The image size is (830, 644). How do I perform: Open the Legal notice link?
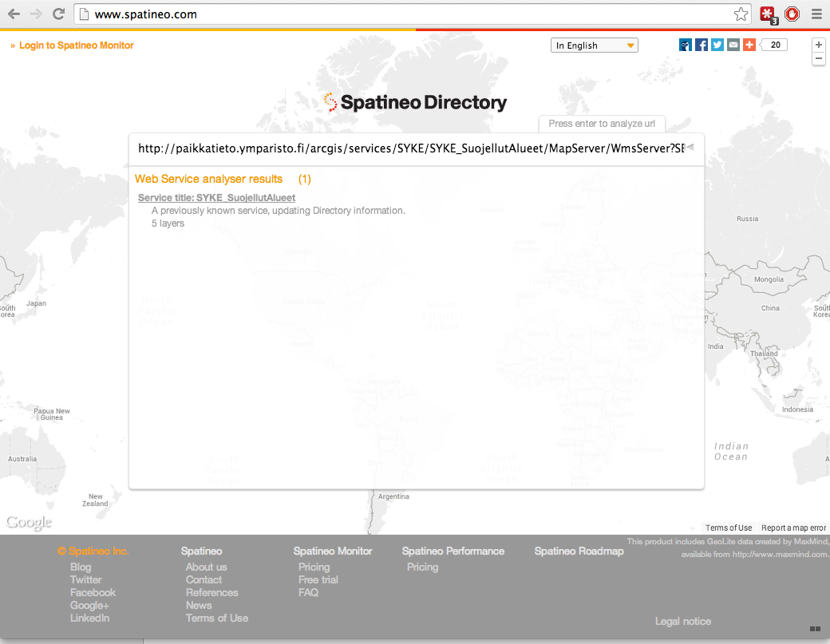tap(683, 621)
